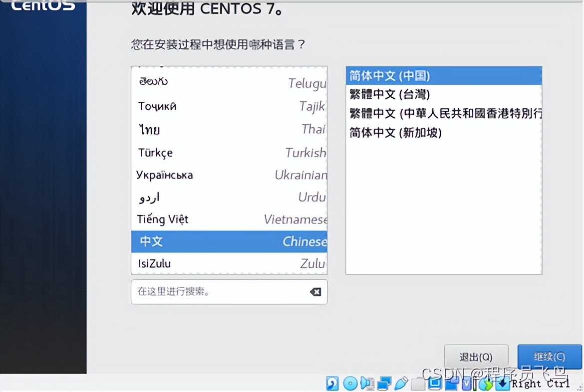Select Türkçe Turkish in the language list
The height and width of the screenshot is (392, 584).
tap(229, 153)
